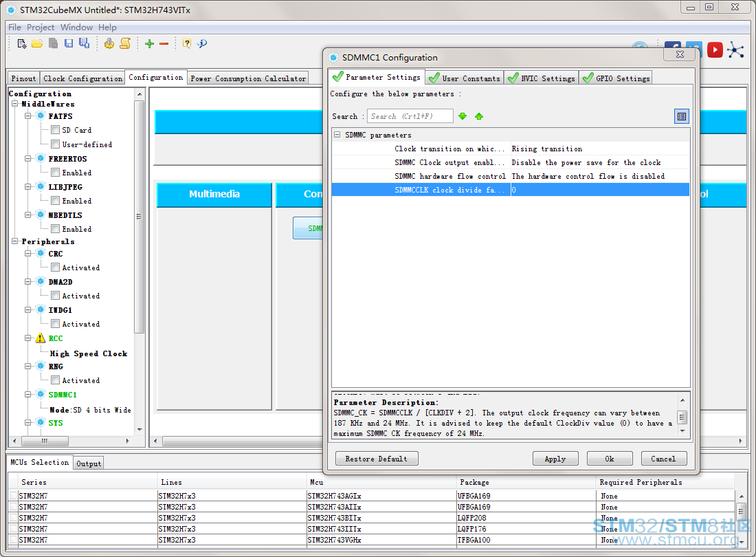The height and width of the screenshot is (557, 756).
Task: Click the Restore Default button
Action: click(x=377, y=459)
